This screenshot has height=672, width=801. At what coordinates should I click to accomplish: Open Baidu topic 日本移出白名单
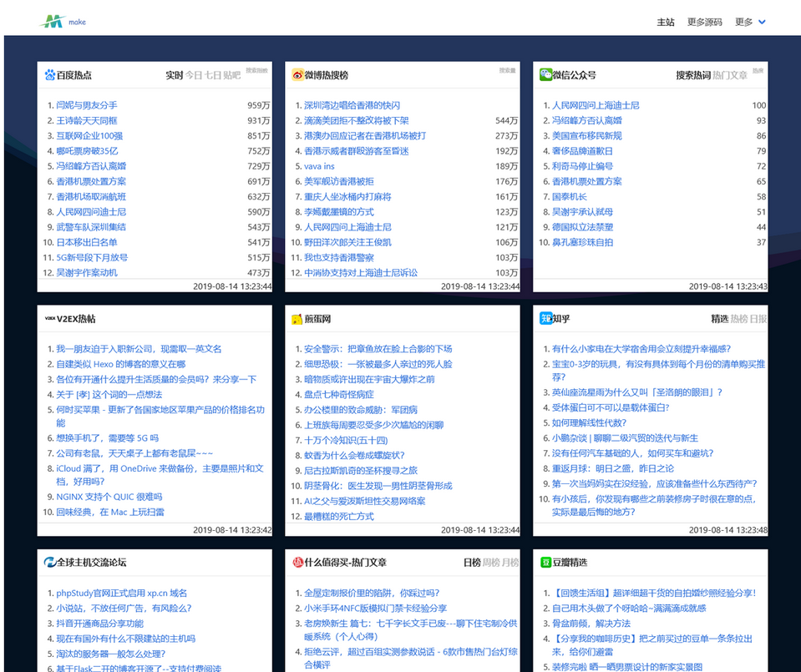point(87,242)
